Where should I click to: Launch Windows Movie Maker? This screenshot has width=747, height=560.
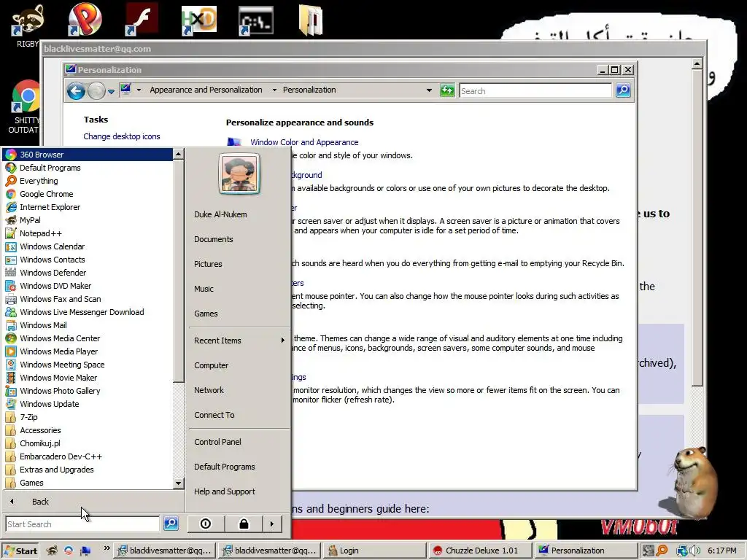point(88,377)
